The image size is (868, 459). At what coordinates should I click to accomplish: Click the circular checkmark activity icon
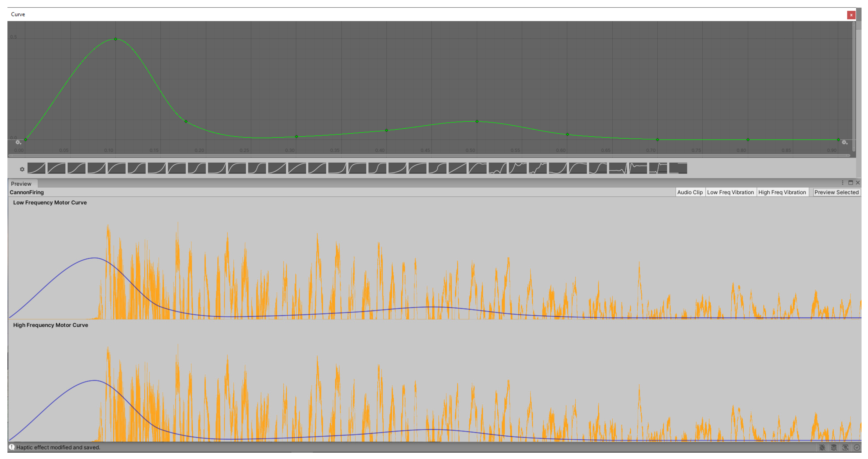[x=856, y=447]
